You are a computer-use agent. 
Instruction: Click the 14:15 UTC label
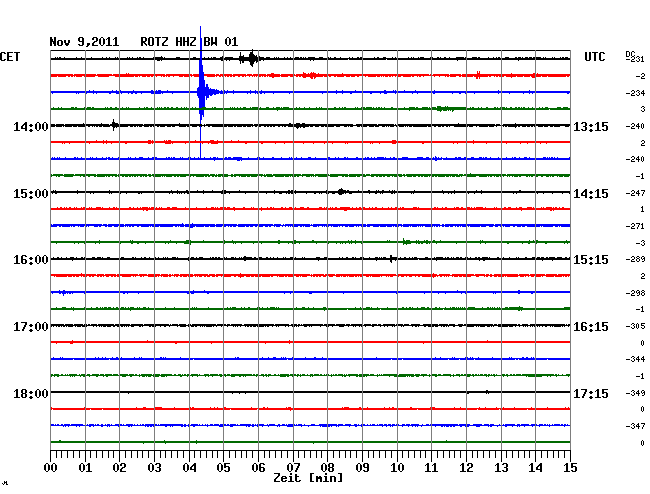591,194
